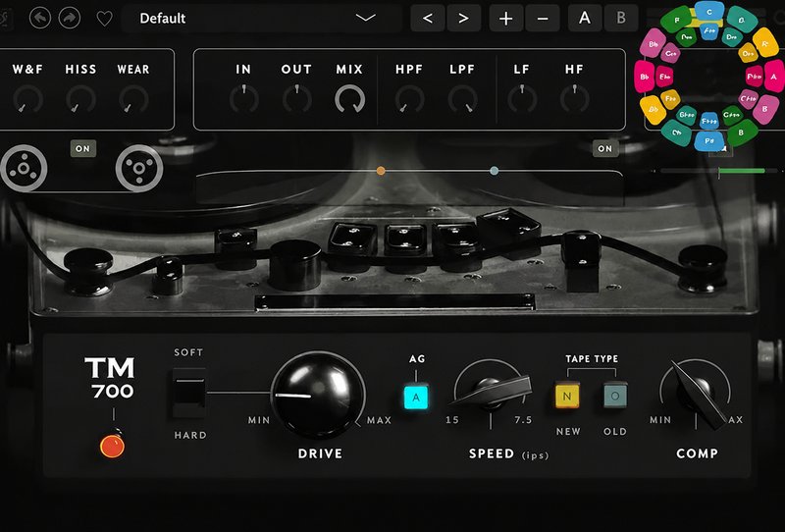Select the teal D key segment beside C
Viewport: 785px width, 532px height.
tap(742, 20)
